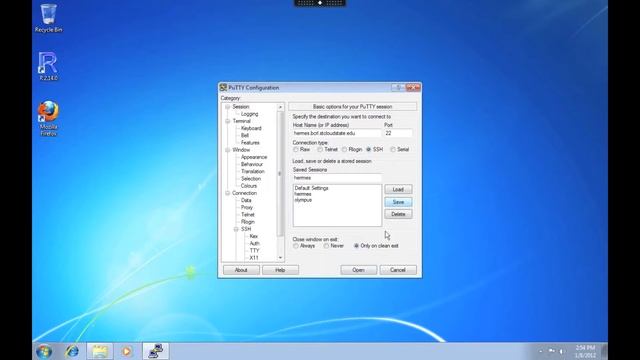Screen dimensions: 640x360
Task: Select the Session category
Action: tap(241, 107)
